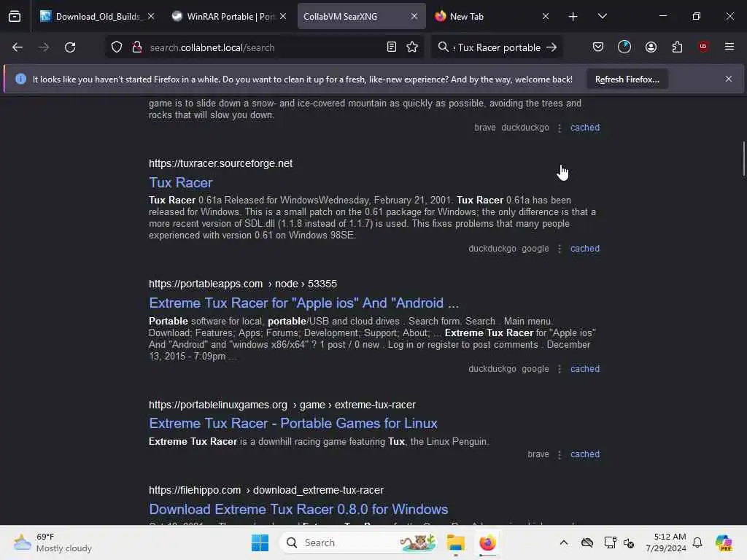Open Extreme Tux Racer Portable Games for Linux
Image resolution: width=747 pixels, height=560 pixels.
[293, 423]
